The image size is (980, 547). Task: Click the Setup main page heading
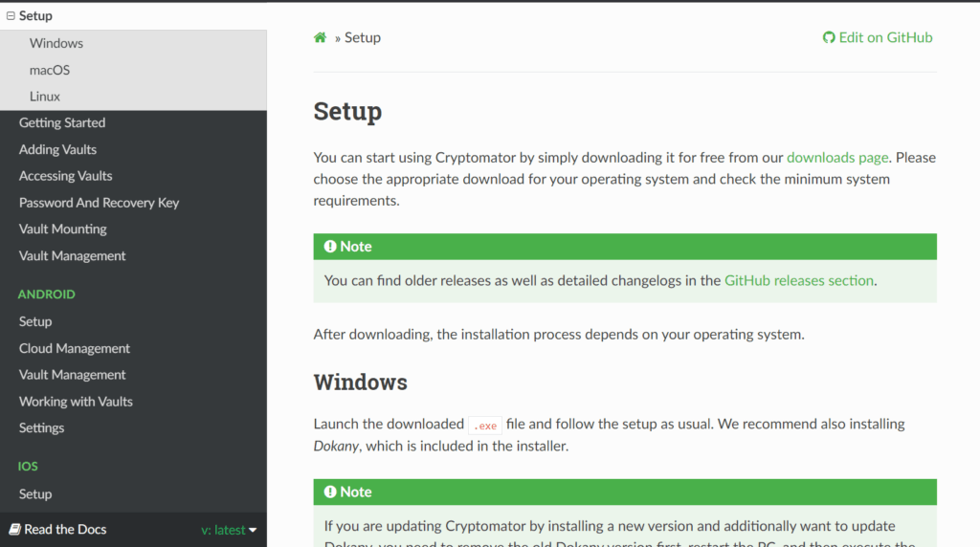click(347, 111)
